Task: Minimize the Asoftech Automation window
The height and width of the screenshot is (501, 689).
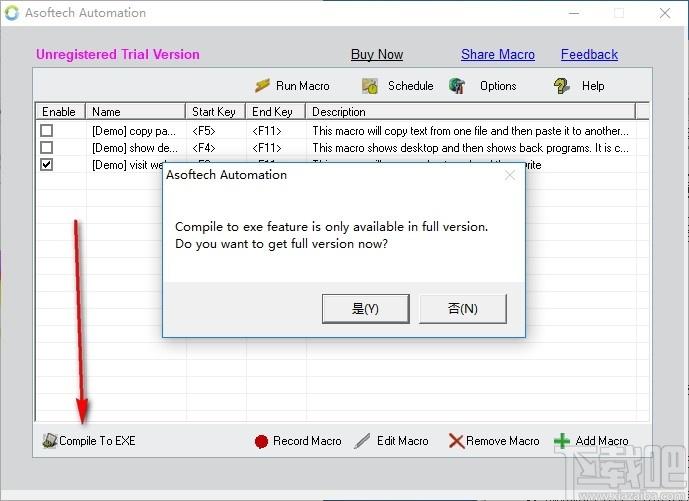Action: pos(574,13)
